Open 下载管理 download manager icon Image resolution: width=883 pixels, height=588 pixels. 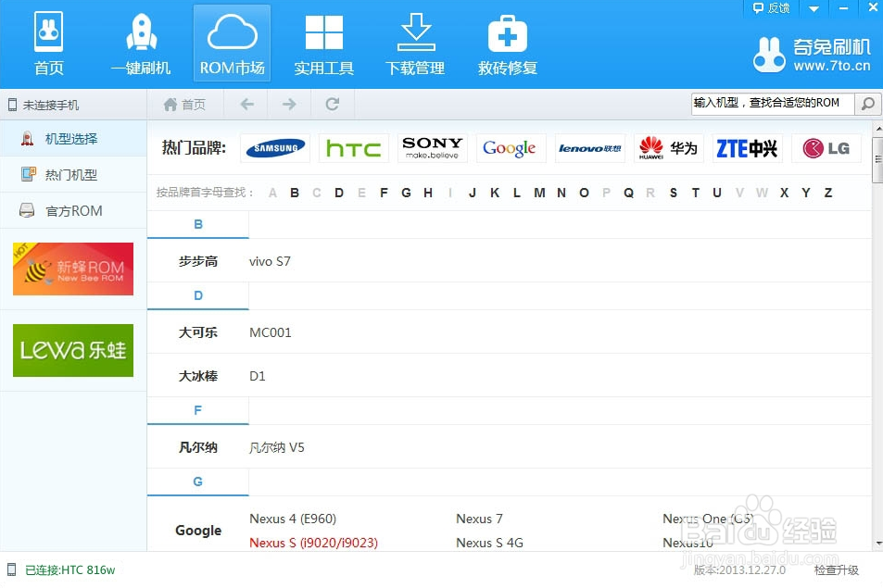click(x=415, y=44)
